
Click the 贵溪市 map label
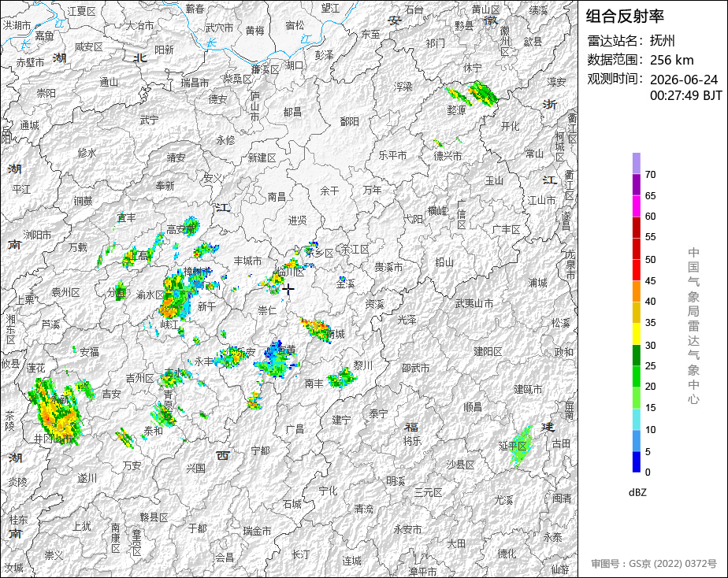(388, 267)
